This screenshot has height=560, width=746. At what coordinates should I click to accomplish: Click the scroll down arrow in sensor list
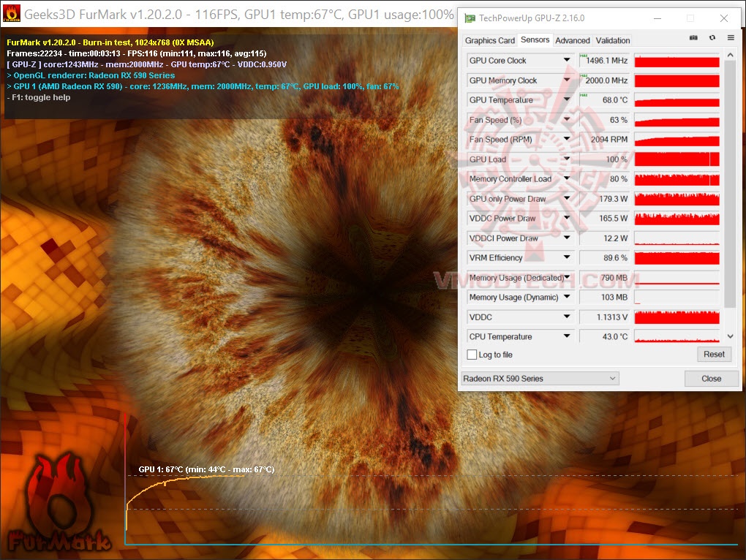(731, 336)
